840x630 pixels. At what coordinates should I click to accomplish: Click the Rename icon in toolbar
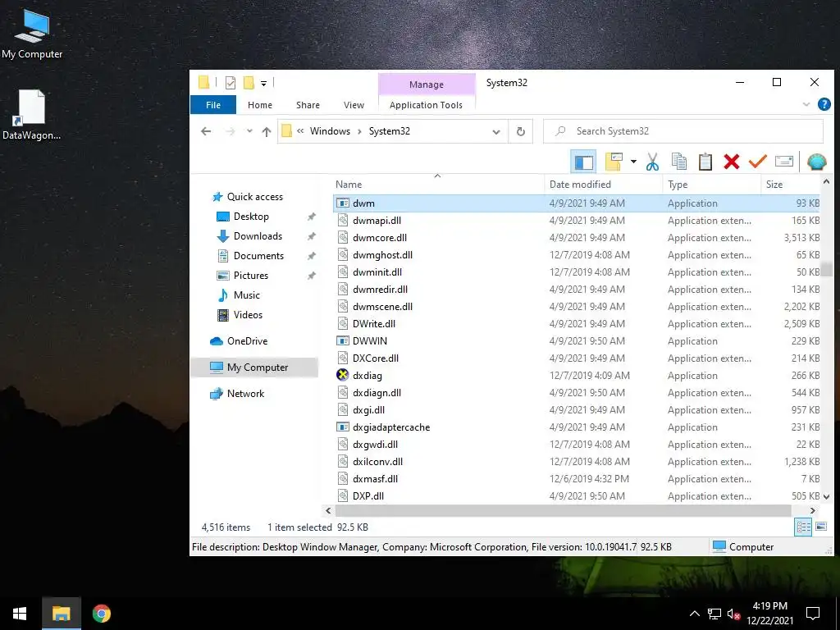[783, 162]
